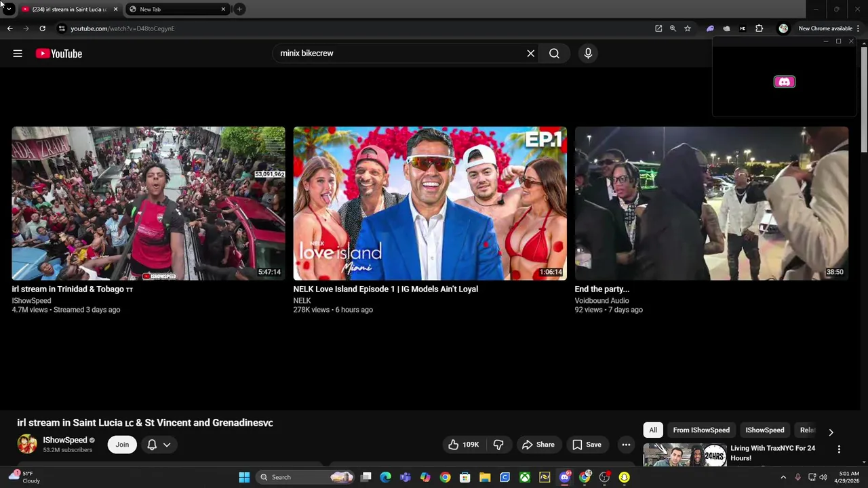Open Voidbound Audio channel link
The image size is (868, 488).
[601, 301]
